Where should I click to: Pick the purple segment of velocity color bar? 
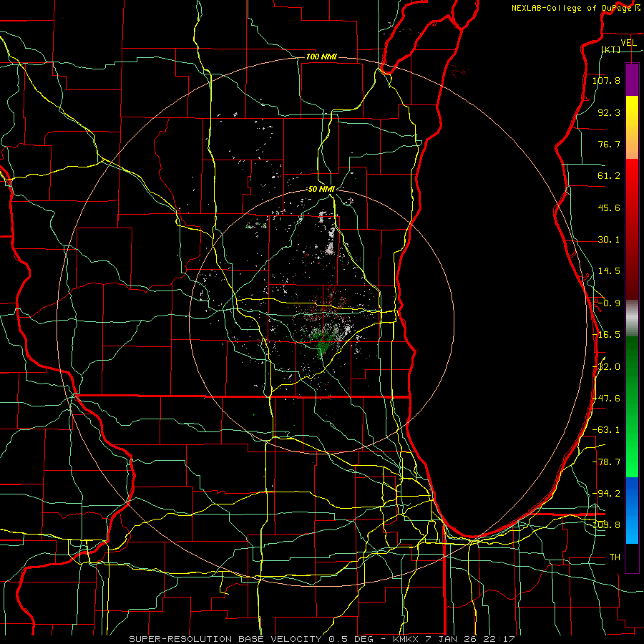point(632,79)
